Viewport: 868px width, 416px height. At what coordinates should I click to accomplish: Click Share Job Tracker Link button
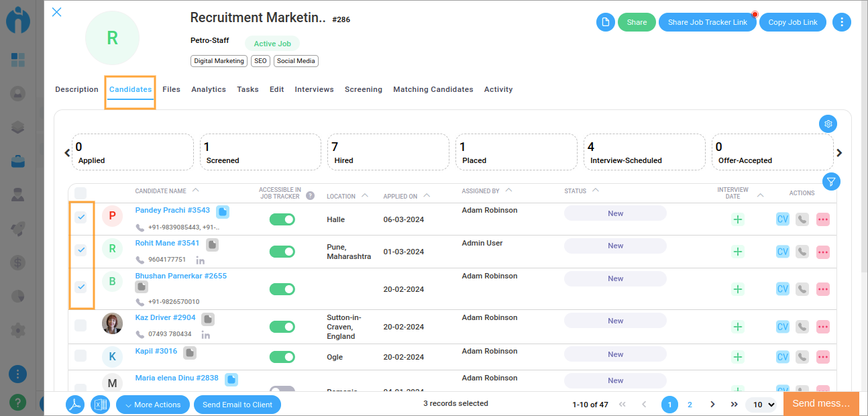click(x=707, y=22)
